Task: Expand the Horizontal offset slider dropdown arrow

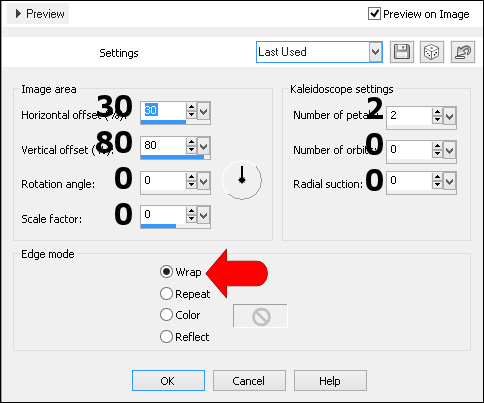Action: click(x=203, y=111)
